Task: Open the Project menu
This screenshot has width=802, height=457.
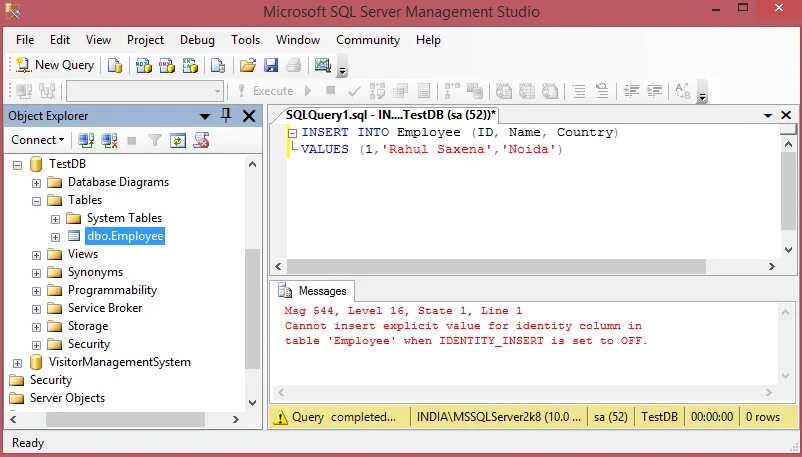Action: [145, 40]
